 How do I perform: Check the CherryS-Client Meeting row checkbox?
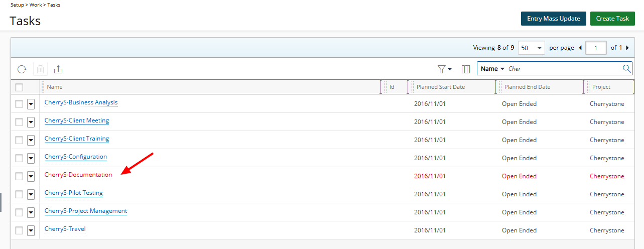(x=19, y=122)
